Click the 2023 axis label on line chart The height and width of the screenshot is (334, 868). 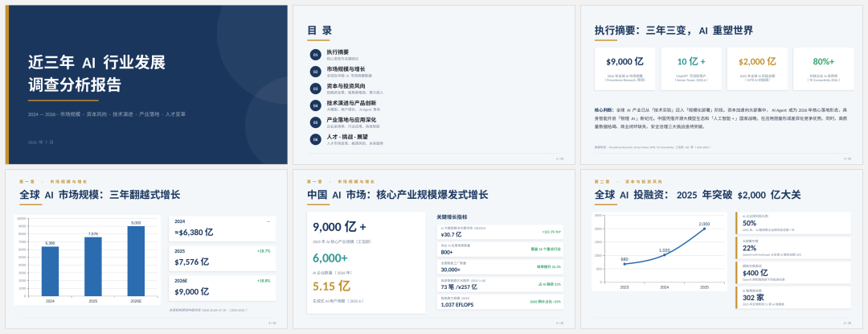[624, 287]
